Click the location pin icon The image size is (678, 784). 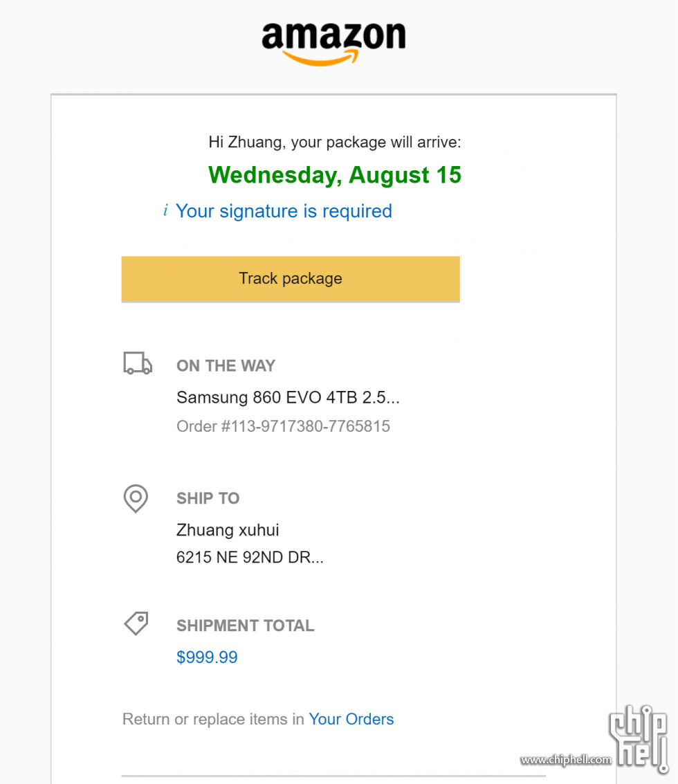pyautogui.click(x=136, y=498)
